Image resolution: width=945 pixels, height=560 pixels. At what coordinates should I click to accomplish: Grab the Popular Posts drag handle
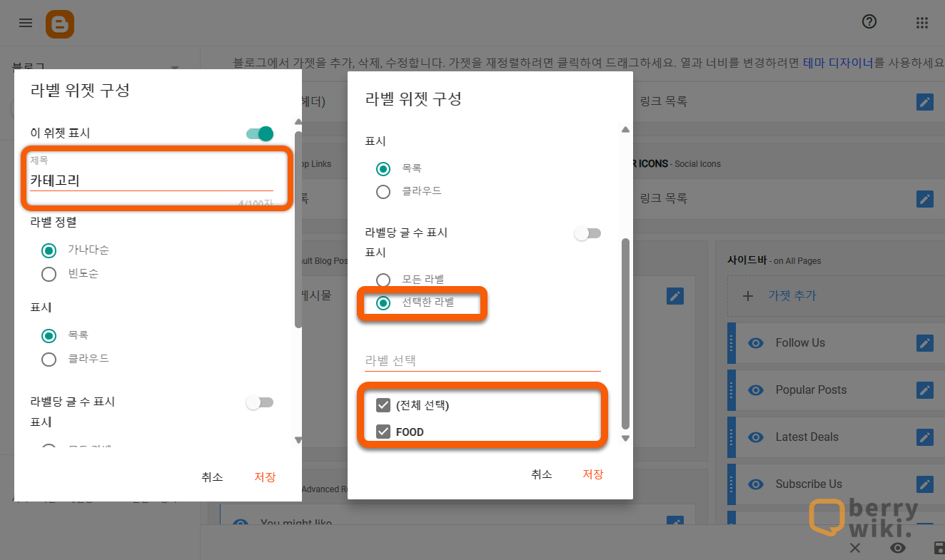click(x=731, y=390)
